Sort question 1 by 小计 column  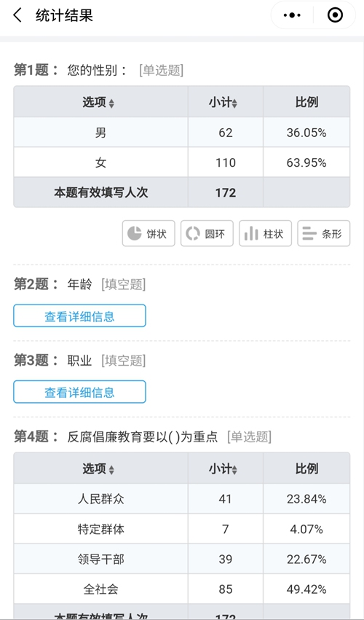click(223, 103)
